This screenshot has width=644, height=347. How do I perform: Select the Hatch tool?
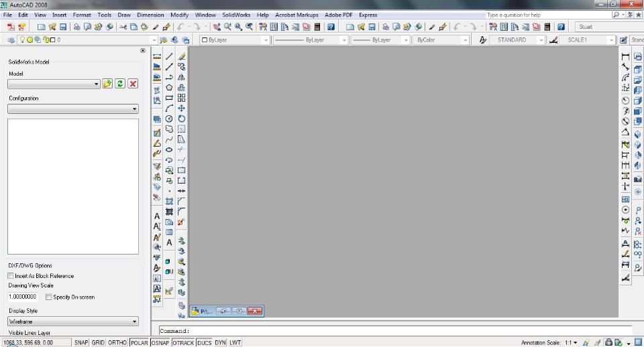coord(169,201)
